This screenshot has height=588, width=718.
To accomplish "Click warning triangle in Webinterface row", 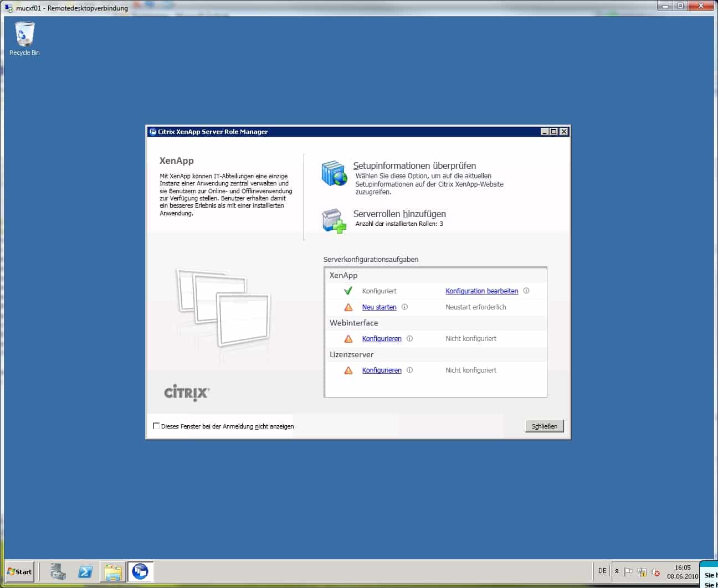I will click(348, 339).
